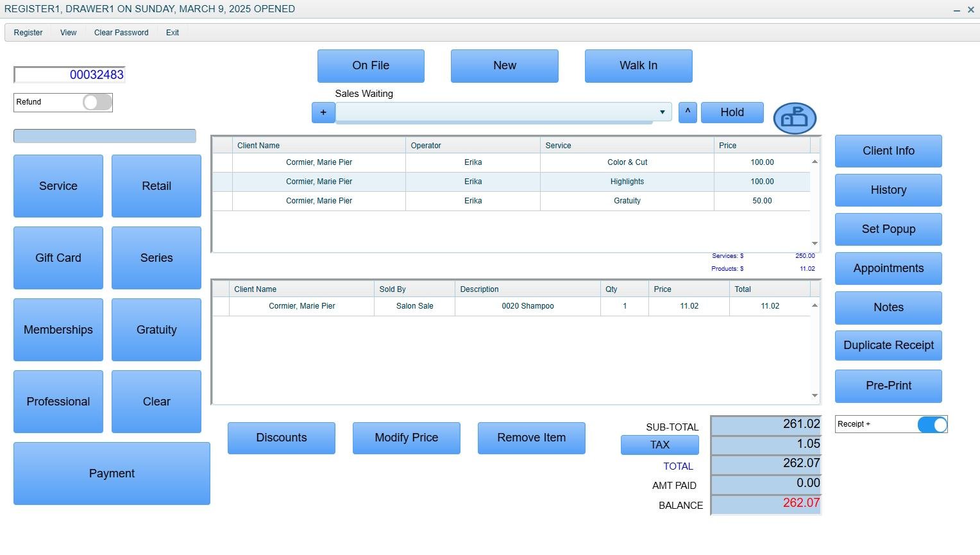Image resolution: width=980 pixels, height=555 pixels.
Task: Select the 0020 Shampoo product row
Action: 527,306
